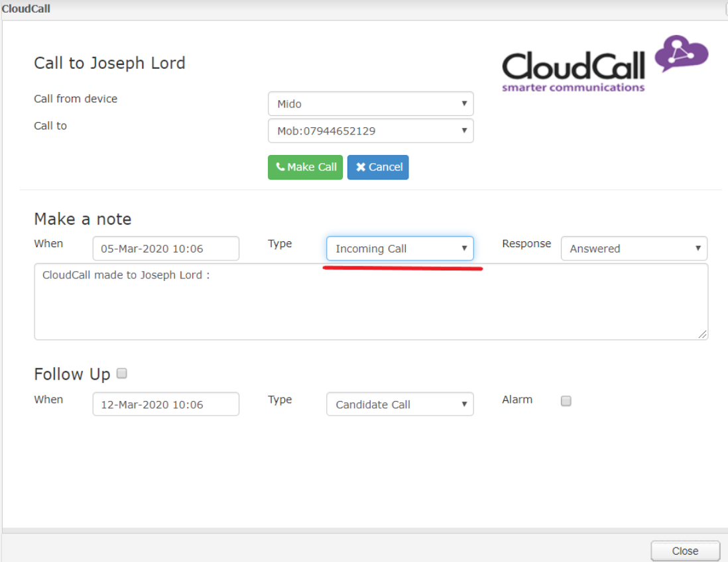Click the follow-up When field 12-Mar-2020 10:06
The height and width of the screenshot is (562, 728).
point(166,404)
